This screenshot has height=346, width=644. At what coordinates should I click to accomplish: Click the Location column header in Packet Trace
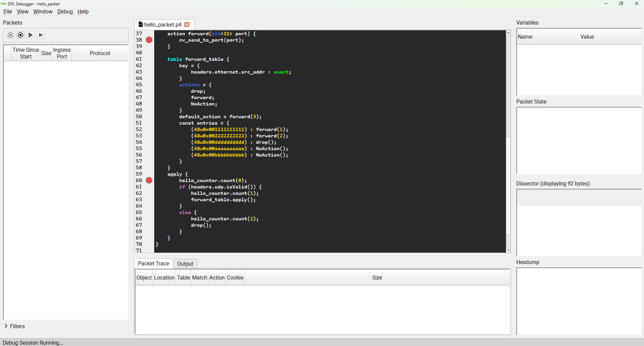click(164, 277)
